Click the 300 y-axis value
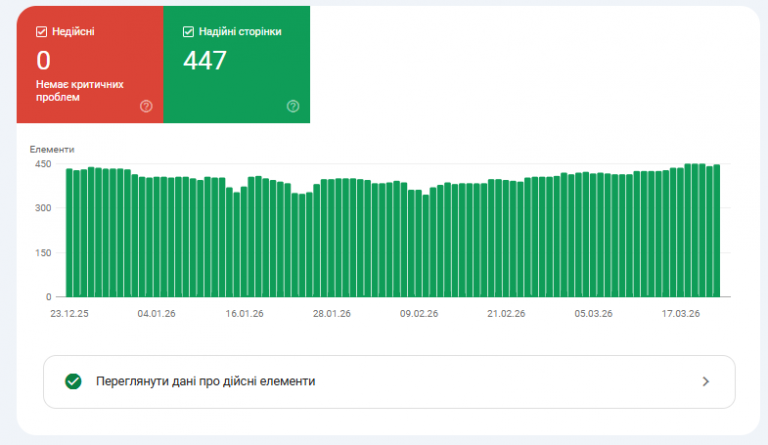Screen dimensions: 768x445 43,208
